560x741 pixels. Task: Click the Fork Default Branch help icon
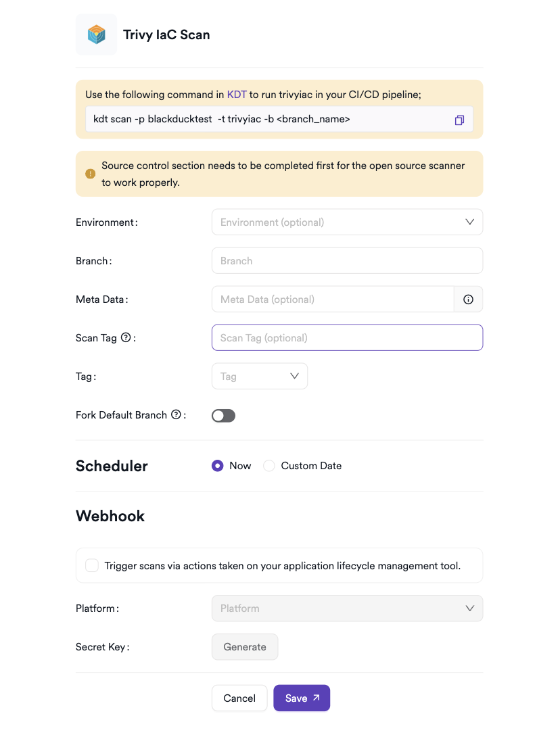pyautogui.click(x=176, y=414)
